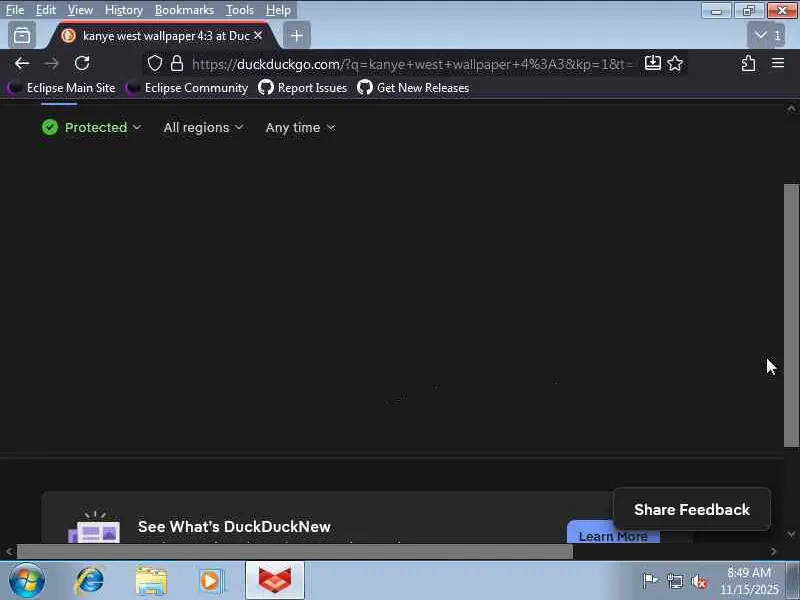Image resolution: width=800 pixels, height=600 pixels.
Task: Open a new tab with plus button
Action: tap(296, 36)
